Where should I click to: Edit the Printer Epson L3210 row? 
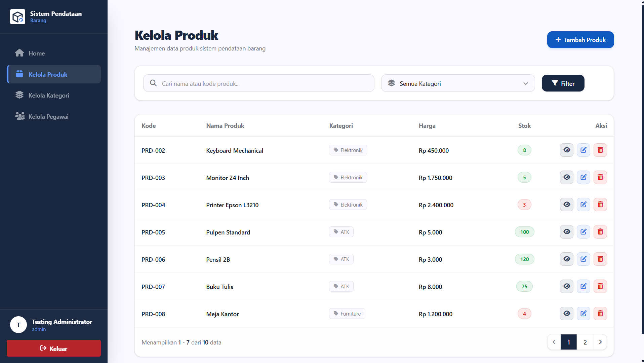583,205
